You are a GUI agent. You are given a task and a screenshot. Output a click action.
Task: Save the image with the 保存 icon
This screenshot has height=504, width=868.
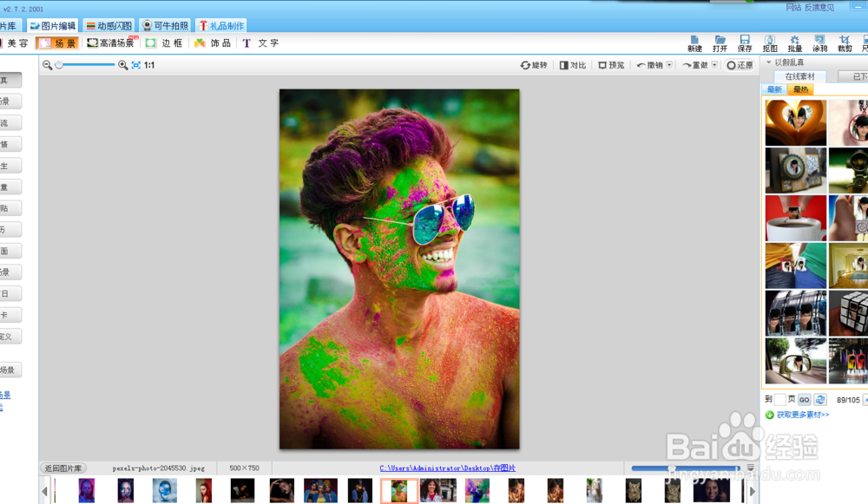point(745,43)
